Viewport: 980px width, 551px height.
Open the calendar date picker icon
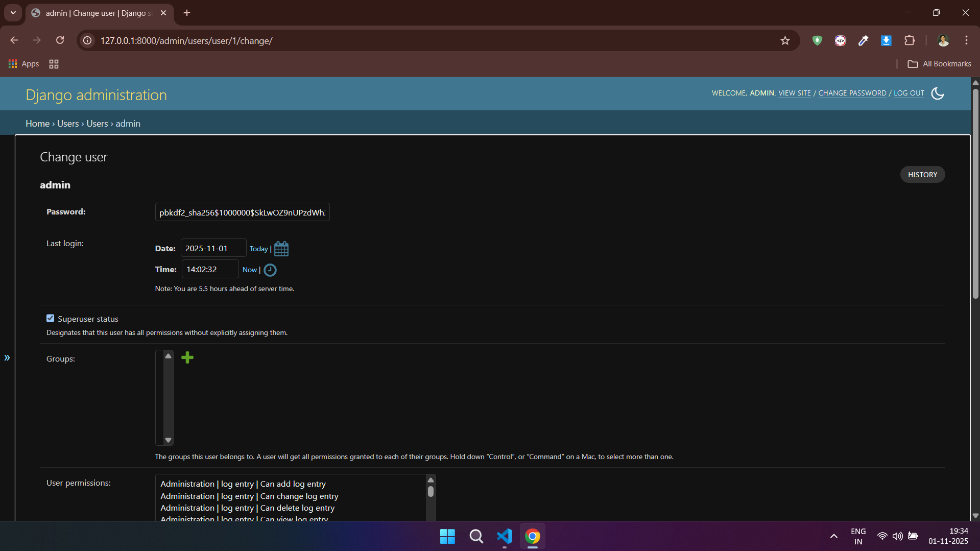click(x=281, y=249)
